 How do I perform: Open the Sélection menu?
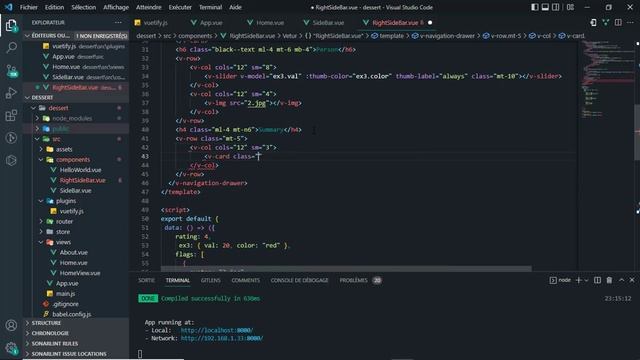84,7
